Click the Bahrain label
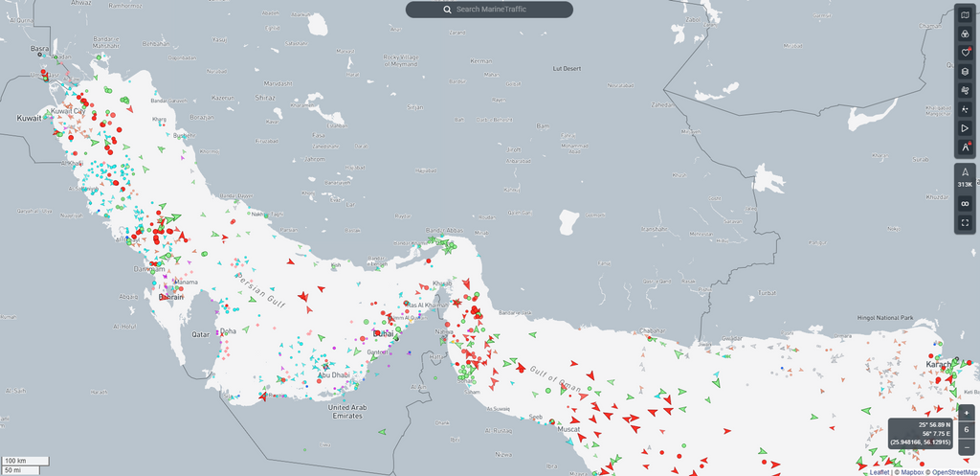 pyautogui.click(x=170, y=297)
